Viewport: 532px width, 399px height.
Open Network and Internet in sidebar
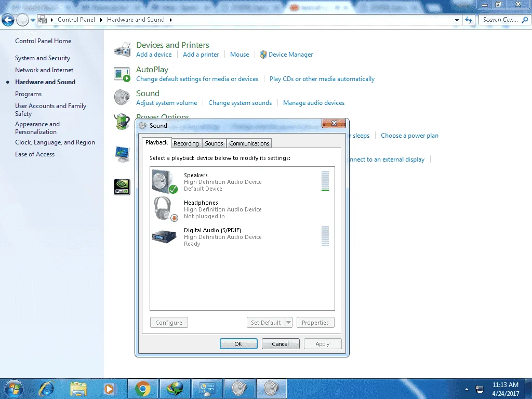[44, 70]
